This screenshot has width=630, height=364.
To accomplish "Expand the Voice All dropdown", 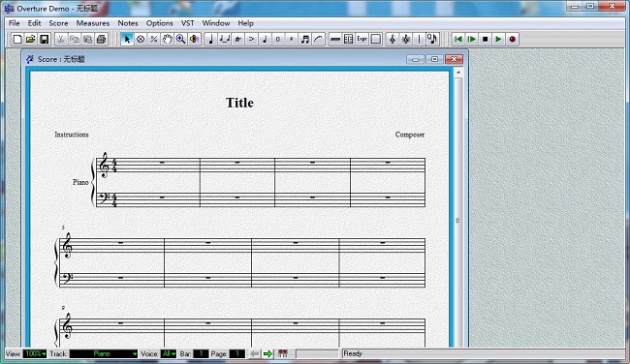I will click(169, 353).
